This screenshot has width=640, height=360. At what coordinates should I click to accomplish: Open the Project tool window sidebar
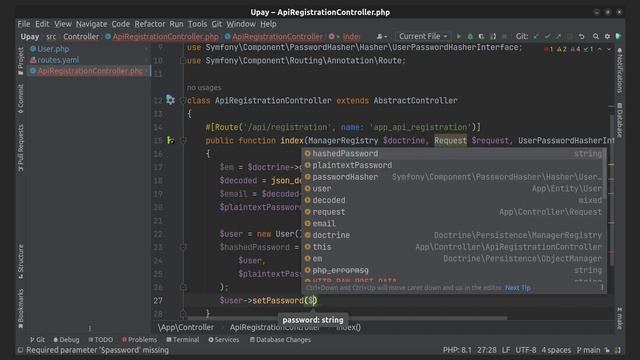click(21, 61)
